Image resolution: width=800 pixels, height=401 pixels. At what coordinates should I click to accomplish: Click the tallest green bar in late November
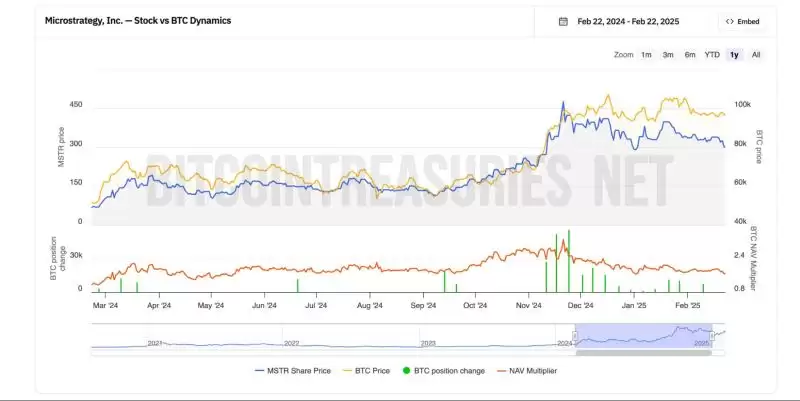point(568,260)
